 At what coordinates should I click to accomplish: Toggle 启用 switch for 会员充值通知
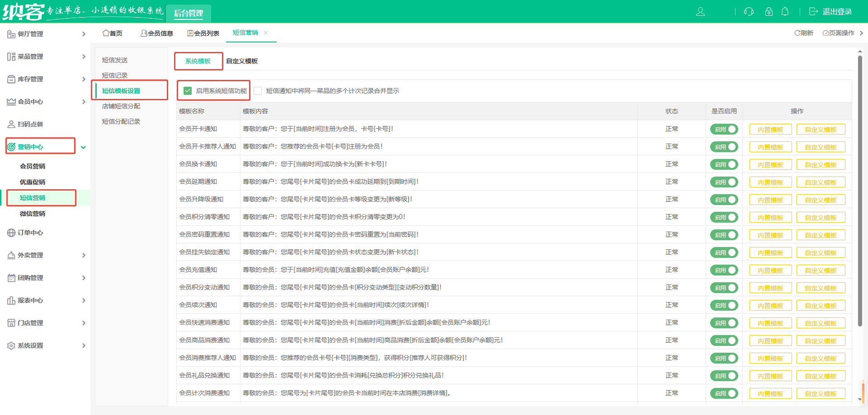click(x=724, y=270)
